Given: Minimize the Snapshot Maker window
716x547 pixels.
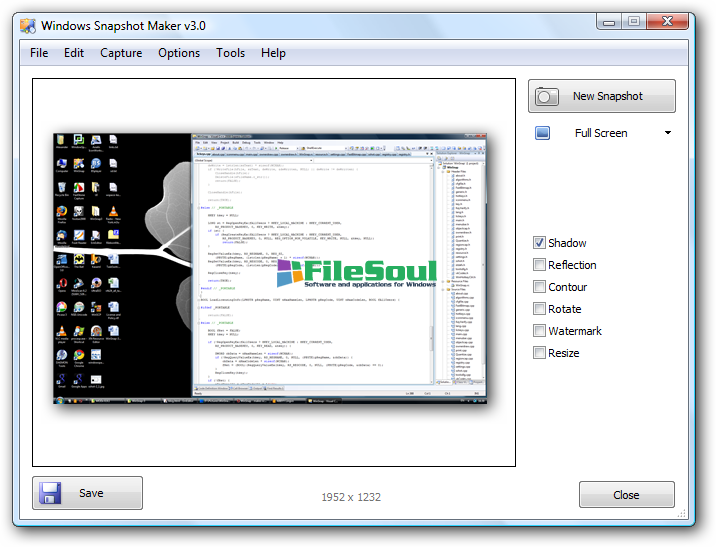Looking at the screenshot, I should coord(609,22).
